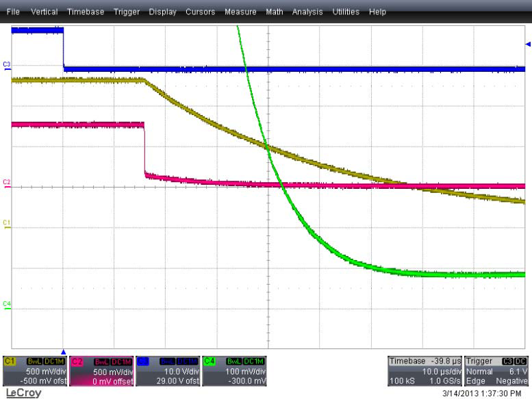Expand the Measure menu
Screen dimensions: 532x399
[x=240, y=12]
